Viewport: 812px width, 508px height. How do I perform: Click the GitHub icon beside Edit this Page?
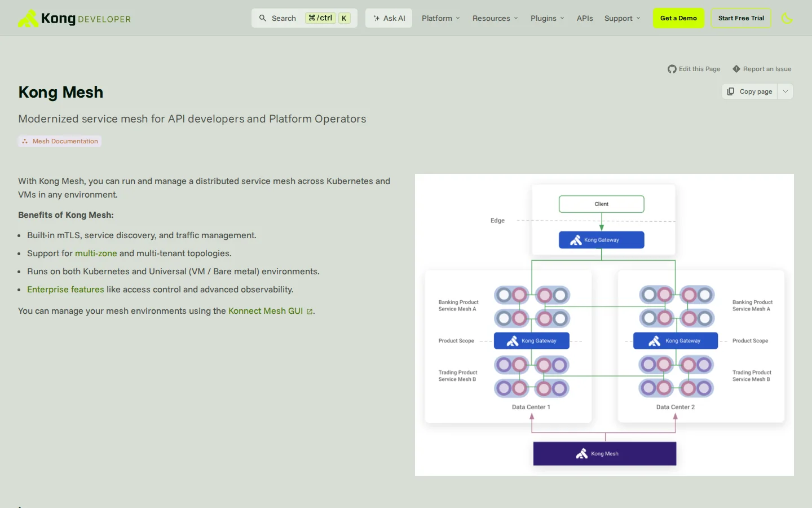click(672, 69)
